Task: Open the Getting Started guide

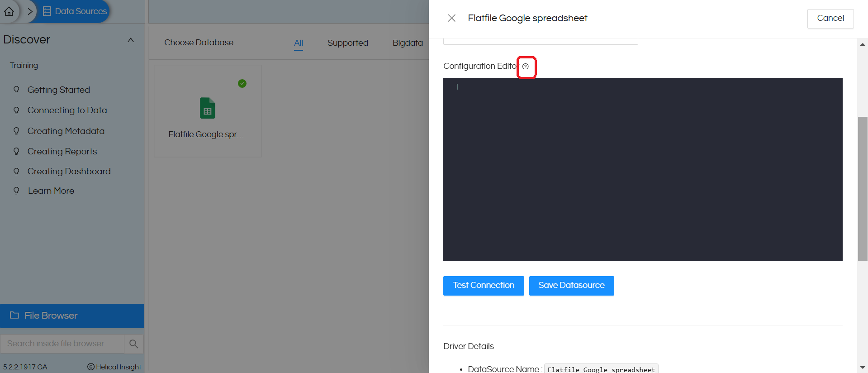Action: 59,90
